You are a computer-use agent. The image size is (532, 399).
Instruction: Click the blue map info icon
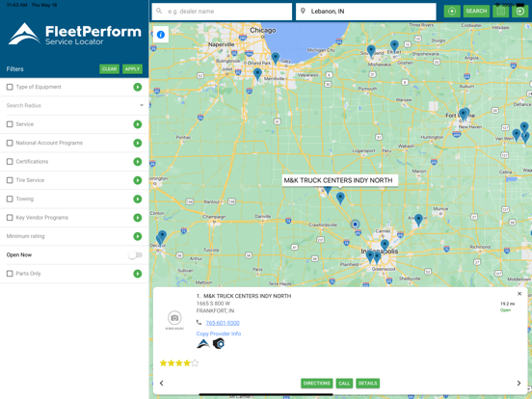pos(161,35)
